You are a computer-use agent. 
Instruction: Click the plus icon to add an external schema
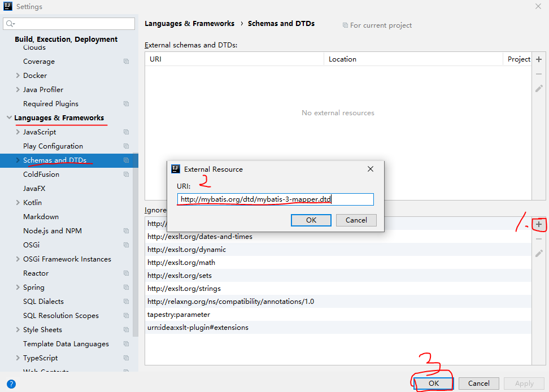pos(539,59)
